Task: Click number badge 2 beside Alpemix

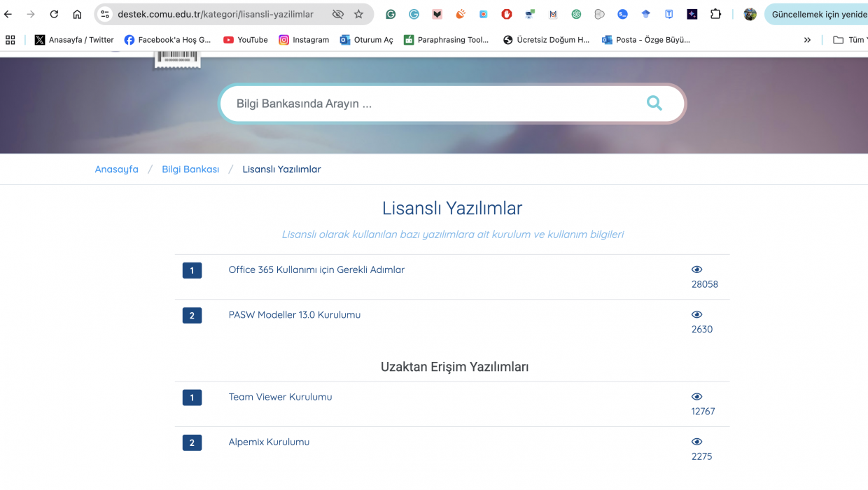Action: [x=192, y=442]
